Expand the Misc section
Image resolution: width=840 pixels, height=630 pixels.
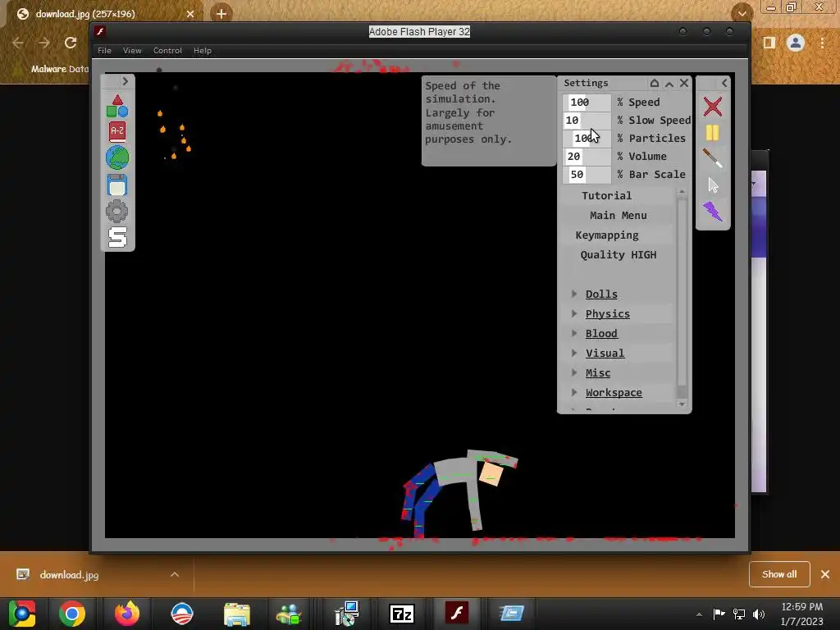point(598,373)
